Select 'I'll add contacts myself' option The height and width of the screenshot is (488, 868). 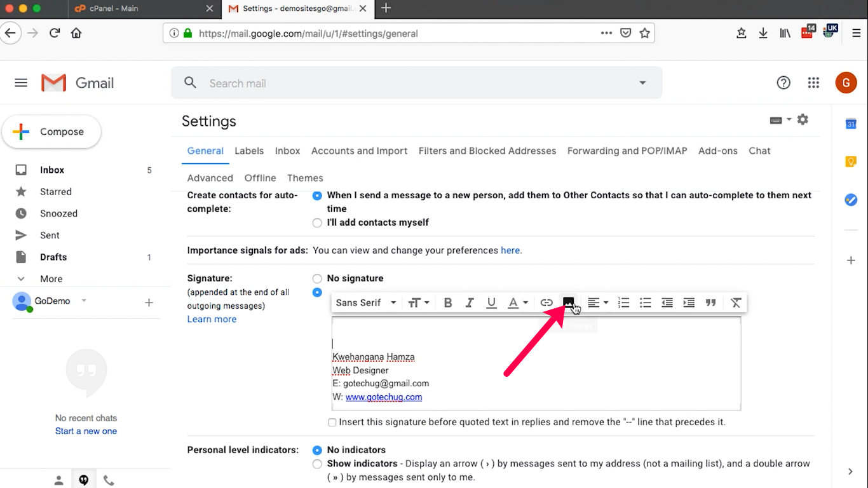(317, 222)
